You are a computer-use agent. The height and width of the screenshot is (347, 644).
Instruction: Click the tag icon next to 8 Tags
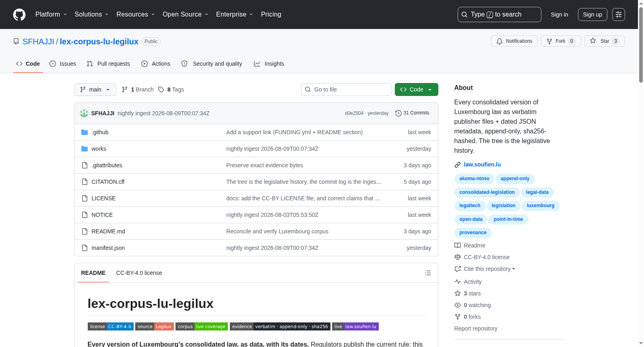coord(161,89)
